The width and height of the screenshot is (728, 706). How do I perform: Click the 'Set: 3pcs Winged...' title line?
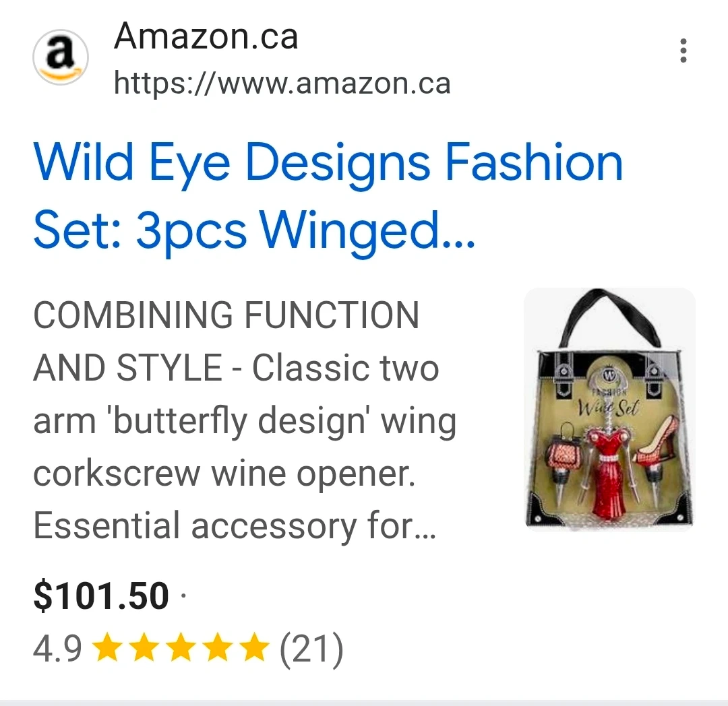click(254, 231)
